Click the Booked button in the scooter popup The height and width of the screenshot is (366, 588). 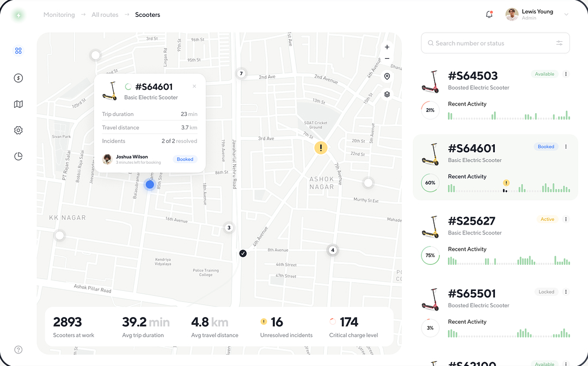click(185, 159)
